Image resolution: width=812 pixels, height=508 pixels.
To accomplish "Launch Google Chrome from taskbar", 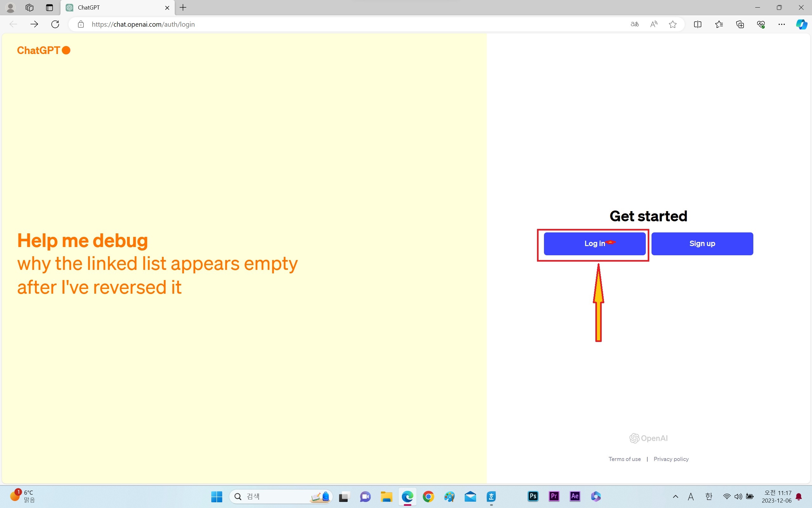I will click(428, 496).
